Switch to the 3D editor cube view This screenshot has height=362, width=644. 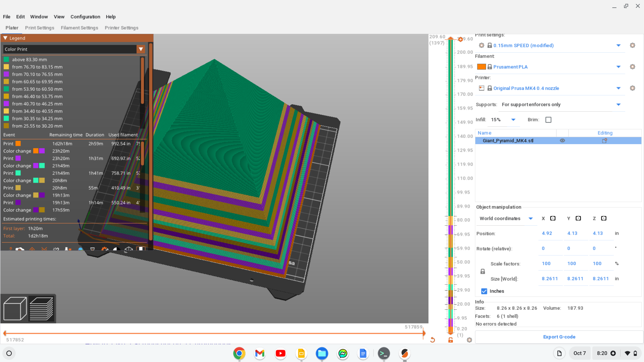coord(15,308)
